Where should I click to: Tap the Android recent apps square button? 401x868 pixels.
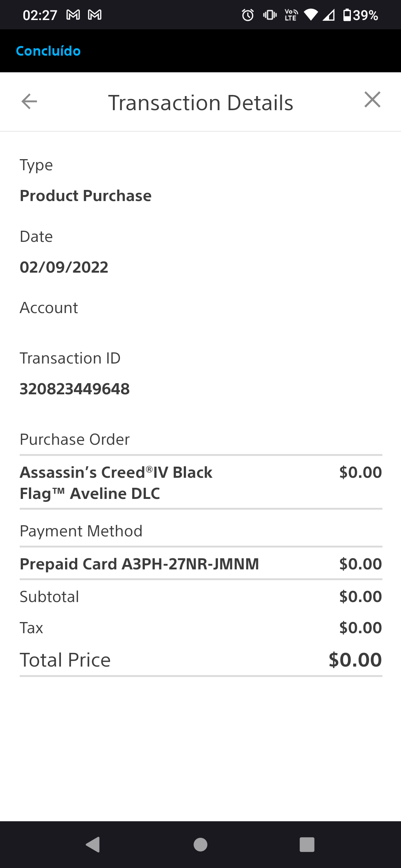[x=307, y=845]
